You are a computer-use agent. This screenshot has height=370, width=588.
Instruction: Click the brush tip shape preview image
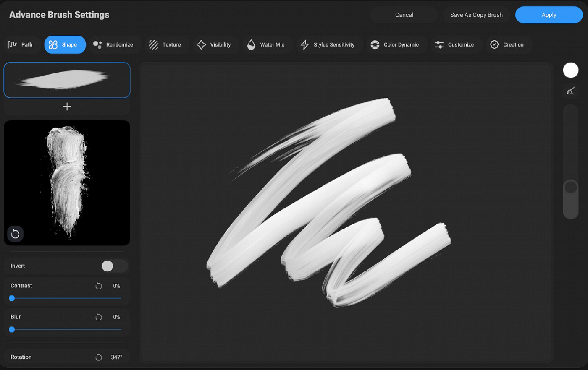pos(67,182)
